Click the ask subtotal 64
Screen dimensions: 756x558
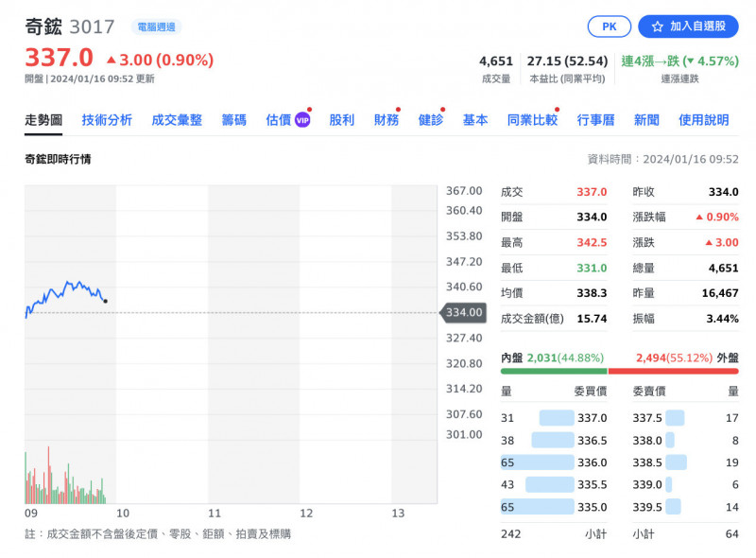[x=731, y=534]
